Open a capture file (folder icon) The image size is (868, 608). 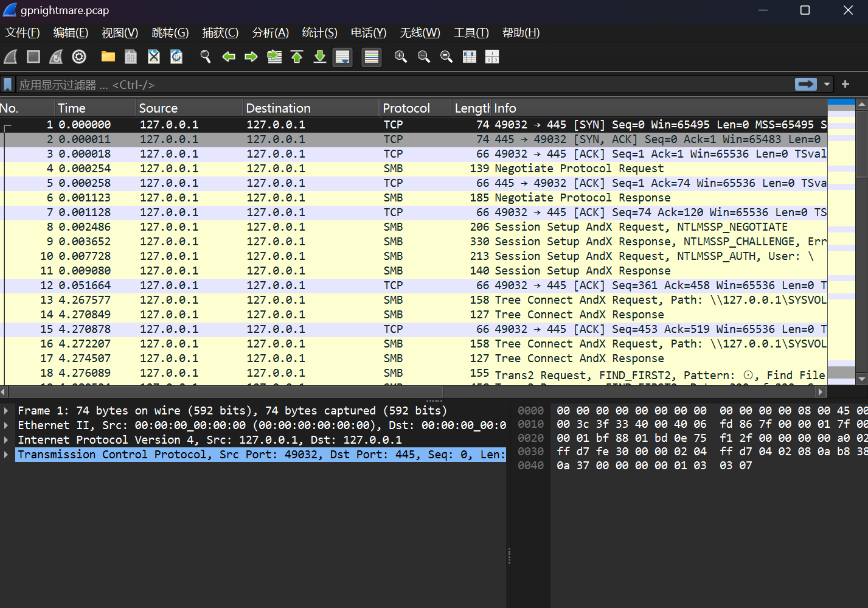(x=108, y=57)
